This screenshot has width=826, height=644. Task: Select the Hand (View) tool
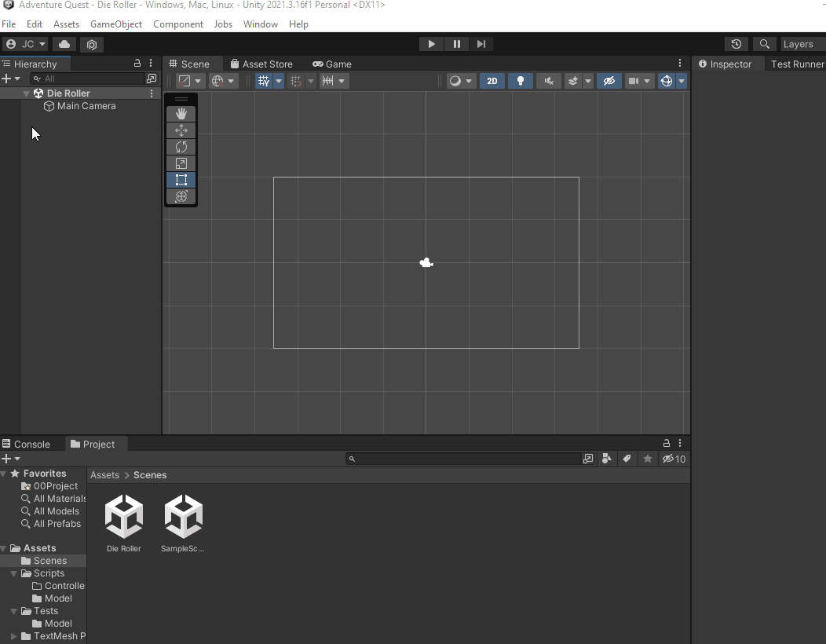coord(181,114)
